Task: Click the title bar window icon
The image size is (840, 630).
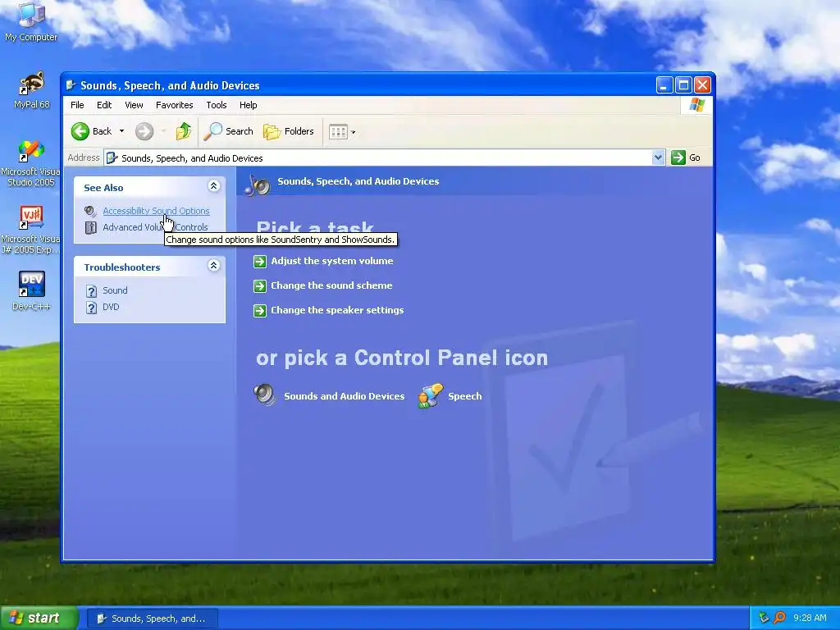Action: point(71,85)
